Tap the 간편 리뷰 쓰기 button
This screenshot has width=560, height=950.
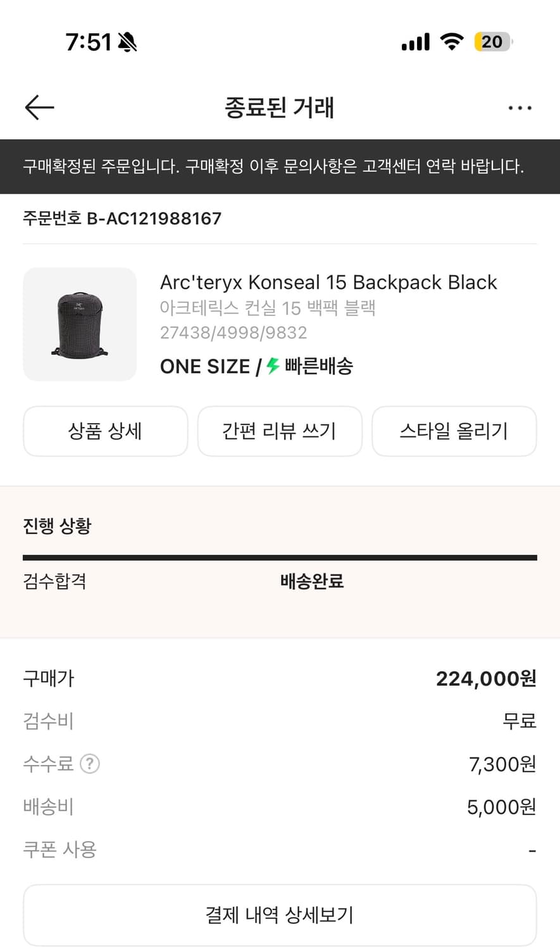tap(280, 431)
